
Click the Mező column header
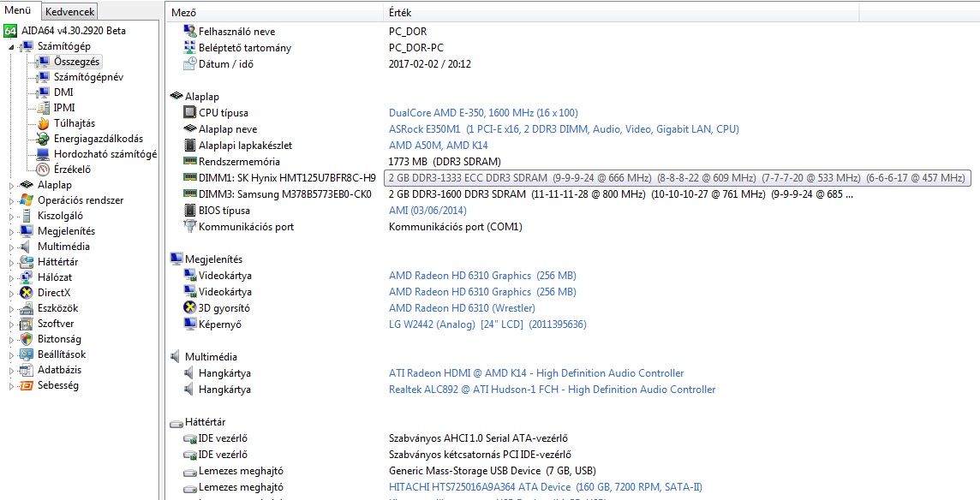click(274, 13)
